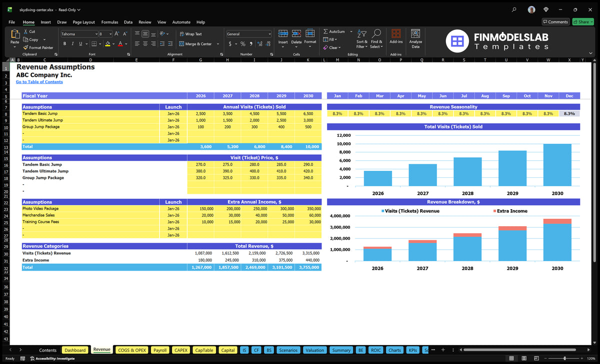
Task: Click Accessibility: Investigate in status bar
Action: [52, 359]
